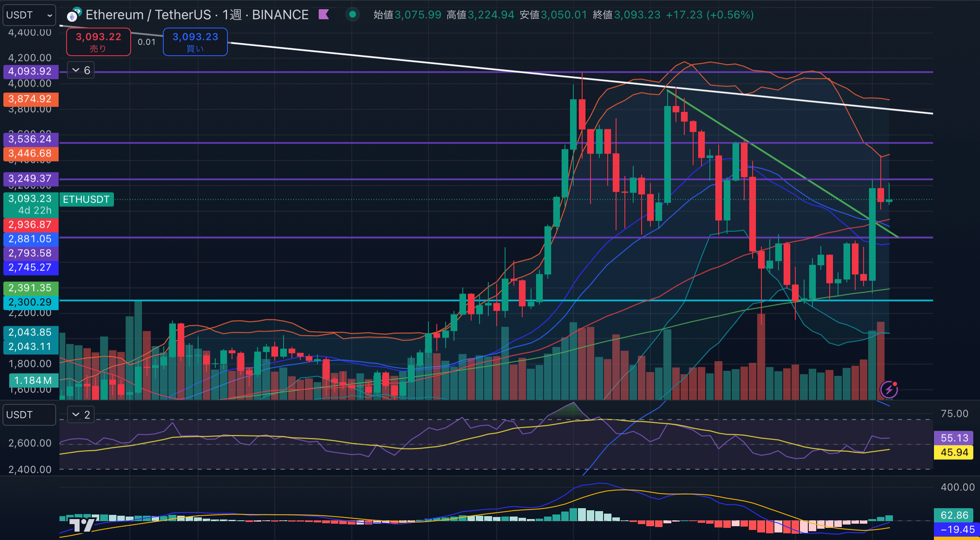Click the ETHUSDT price line label
The width and height of the screenshot is (980, 540).
pos(86,200)
